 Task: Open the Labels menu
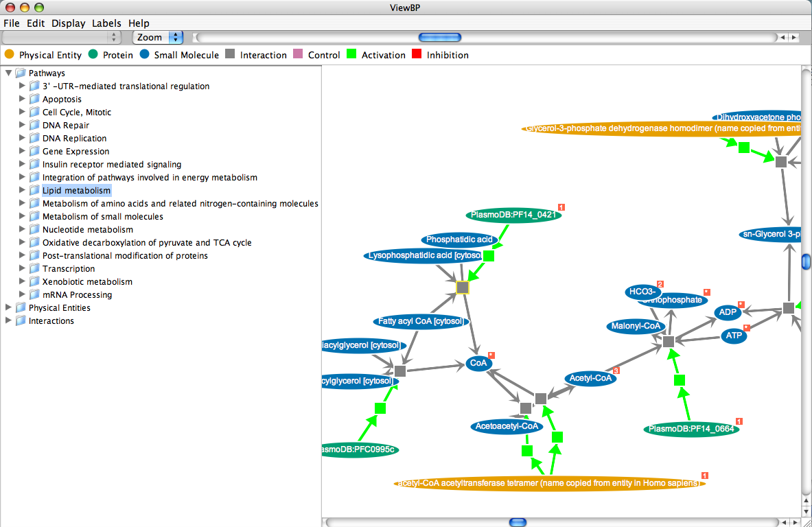pyautogui.click(x=106, y=23)
